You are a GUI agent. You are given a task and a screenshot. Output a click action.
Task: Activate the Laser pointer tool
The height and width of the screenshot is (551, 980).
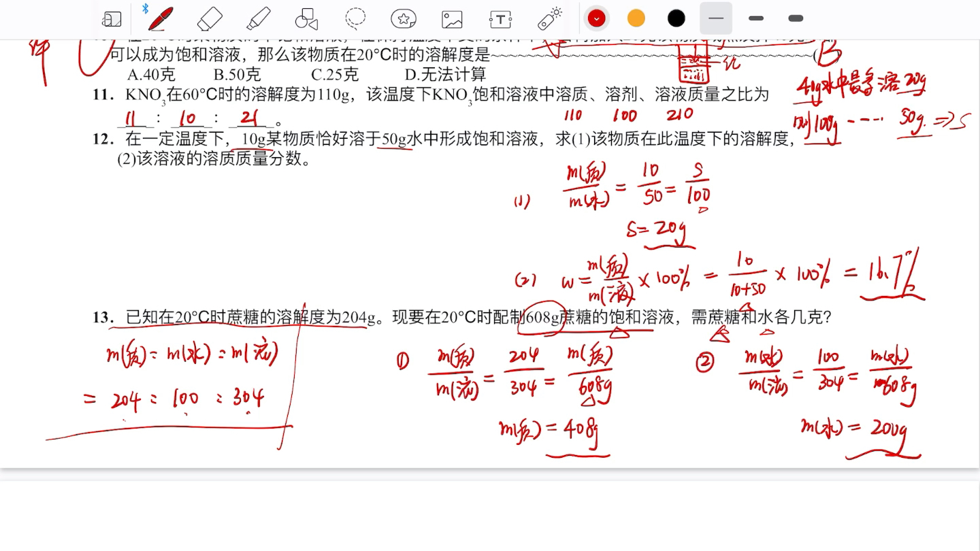pos(549,19)
